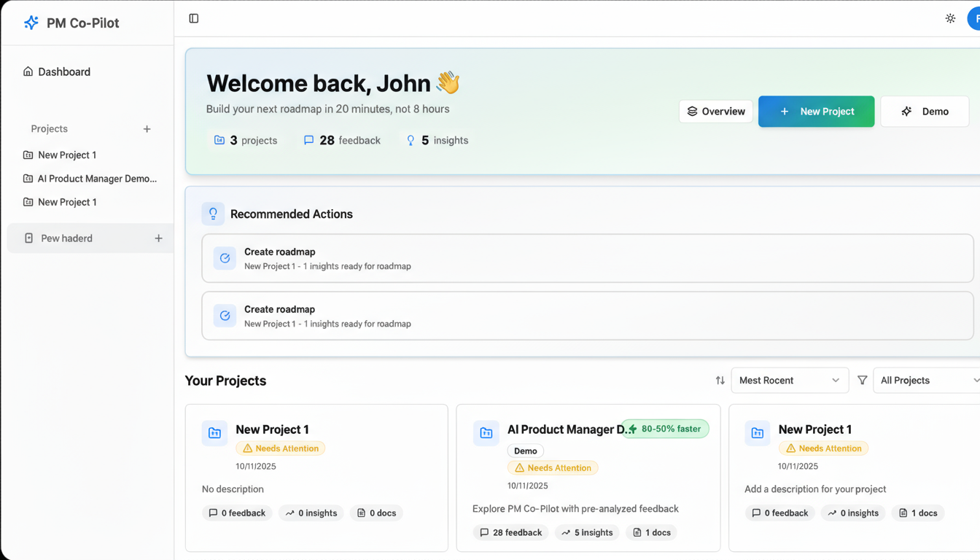Click the AI Product Manager card folder icon
The height and width of the screenshot is (560, 980).
pos(486,433)
